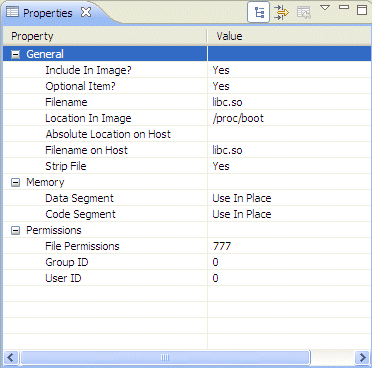Collapse the Permissions category
The height and width of the screenshot is (368, 372).
[x=15, y=230]
